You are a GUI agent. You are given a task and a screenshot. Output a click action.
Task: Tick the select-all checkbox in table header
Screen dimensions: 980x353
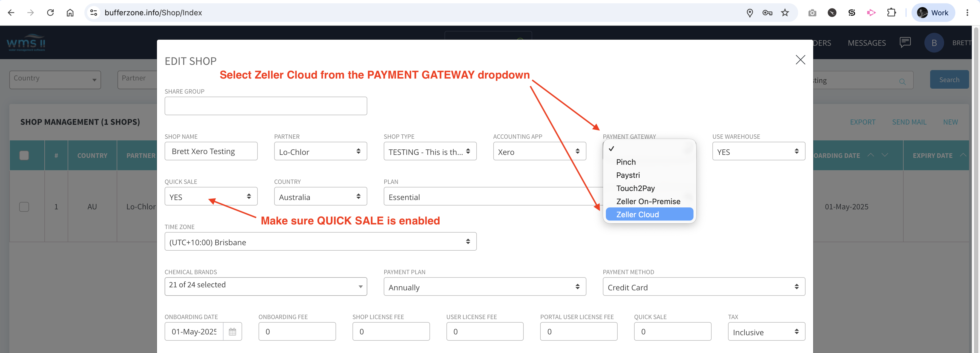(x=24, y=155)
